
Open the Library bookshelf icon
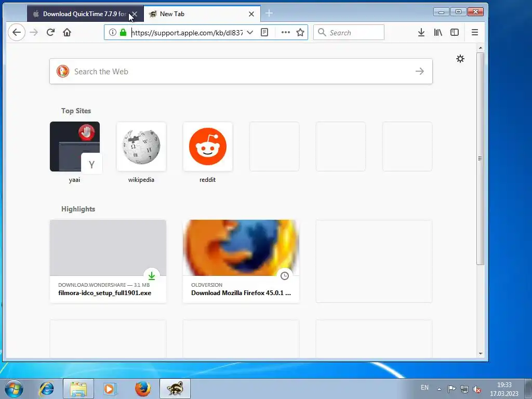(438, 33)
